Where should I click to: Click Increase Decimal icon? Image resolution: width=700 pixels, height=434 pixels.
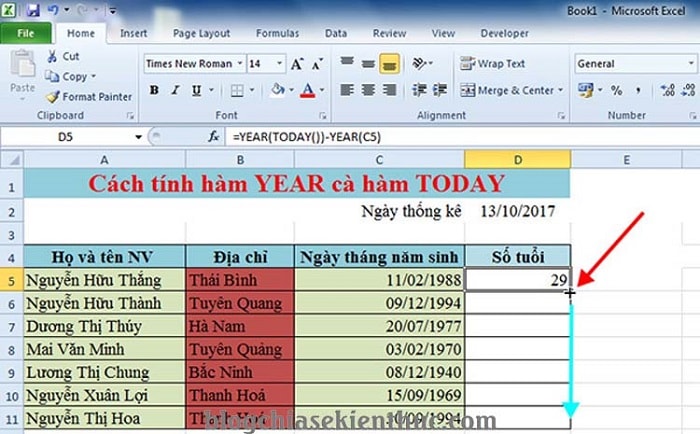pos(668,90)
